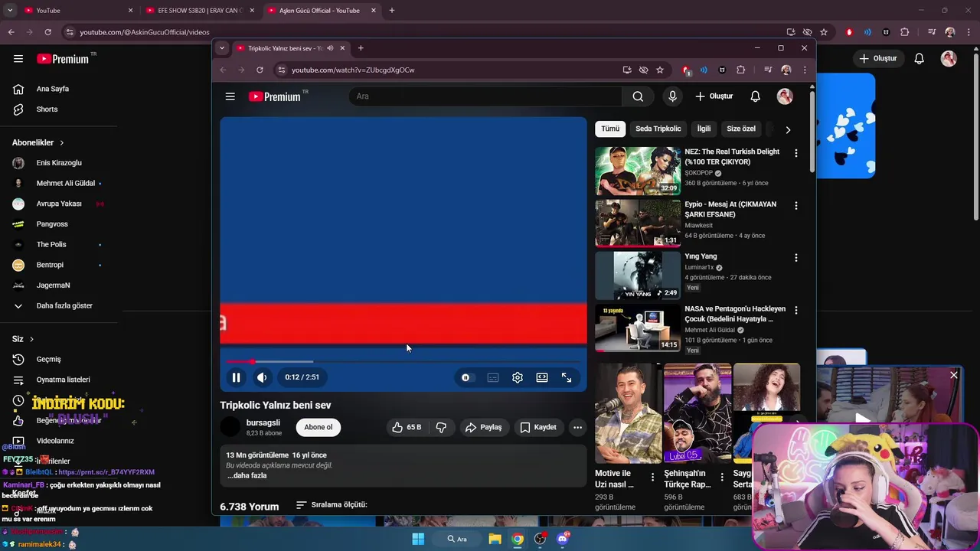
Task: Select the Size özel filter chip
Action: pyautogui.click(x=741, y=129)
